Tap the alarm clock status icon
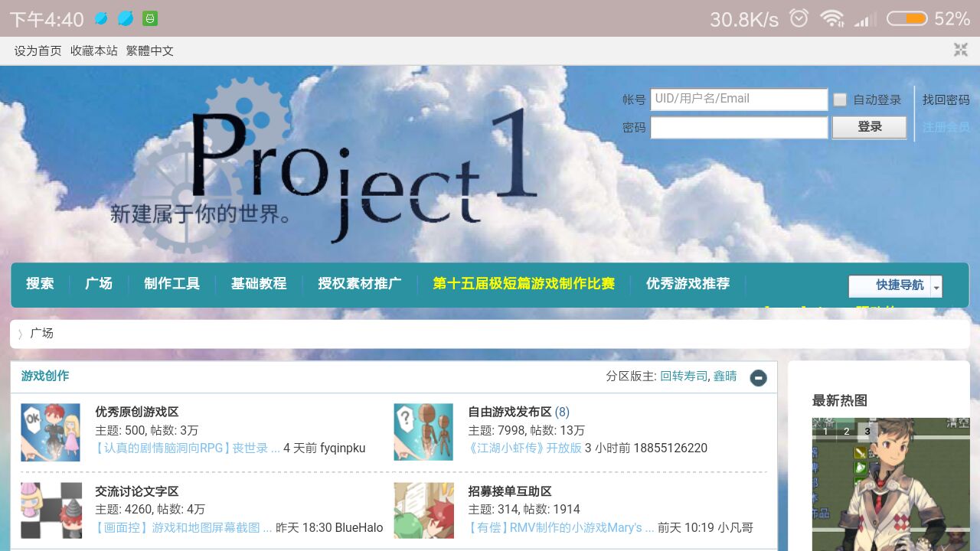The width and height of the screenshot is (980, 551). [799, 18]
